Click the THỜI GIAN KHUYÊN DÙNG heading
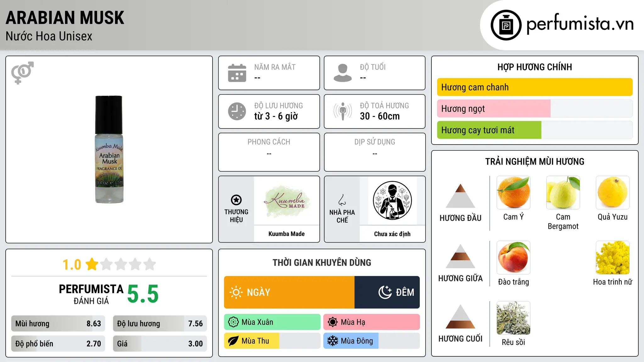The width and height of the screenshot is (644, 362). [x=322, y=262]
